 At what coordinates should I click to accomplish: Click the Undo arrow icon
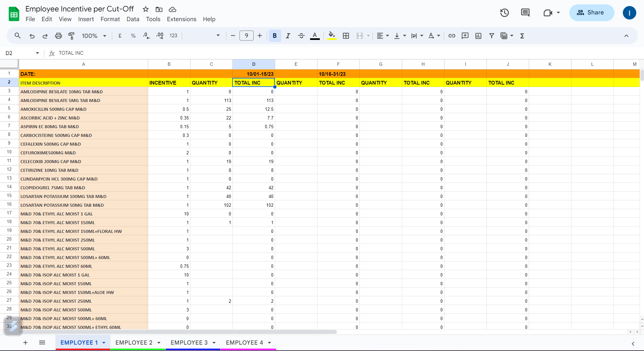coord(32,36)
